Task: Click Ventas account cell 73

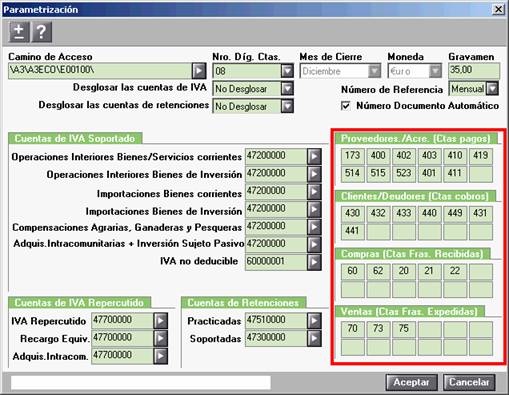Action: [x=378, y=329]
